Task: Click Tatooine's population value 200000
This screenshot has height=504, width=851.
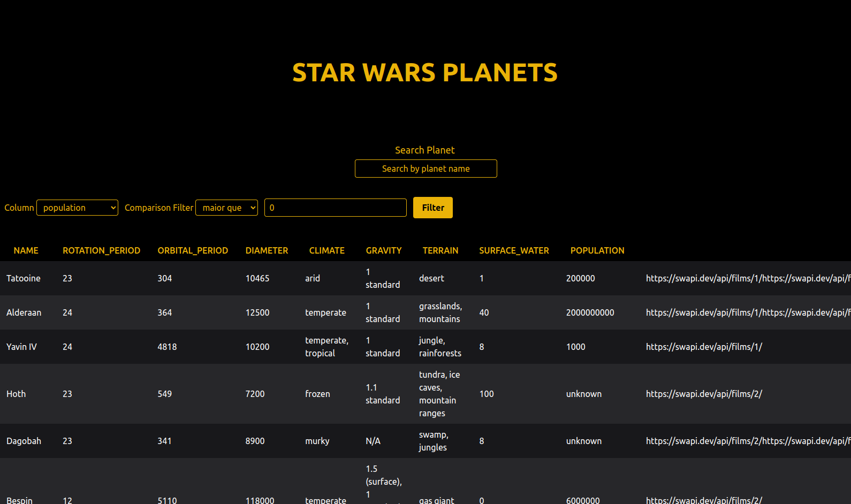Action: click(x=581, y=278)
